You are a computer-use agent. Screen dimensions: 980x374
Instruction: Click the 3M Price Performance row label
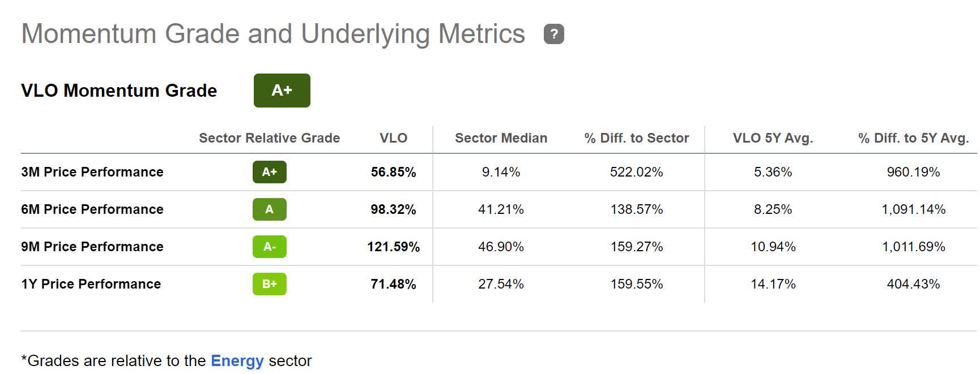tap(92, 172)
